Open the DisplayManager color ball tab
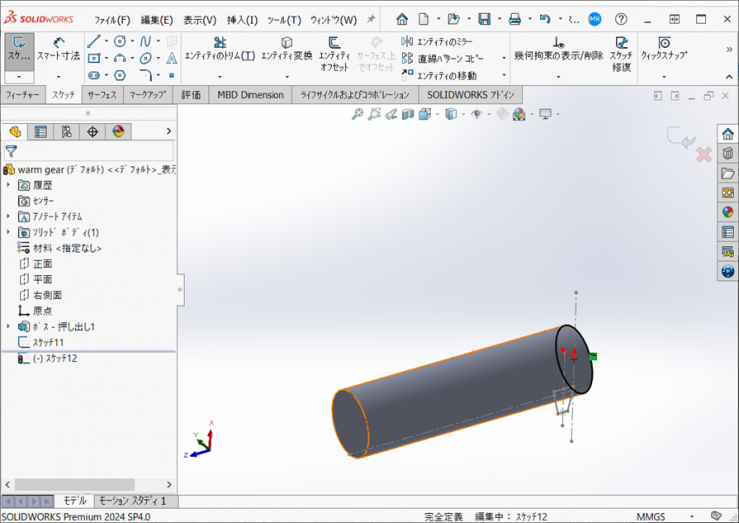 tap(118, 132)
